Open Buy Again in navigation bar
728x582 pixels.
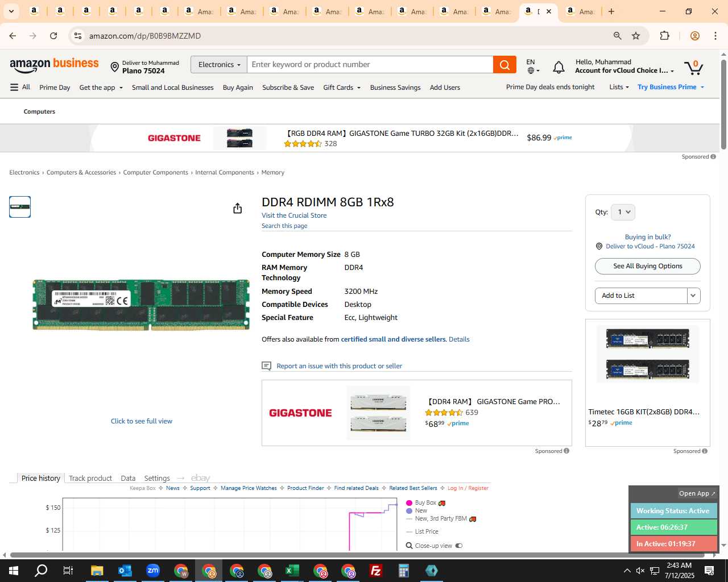(238, 88)
